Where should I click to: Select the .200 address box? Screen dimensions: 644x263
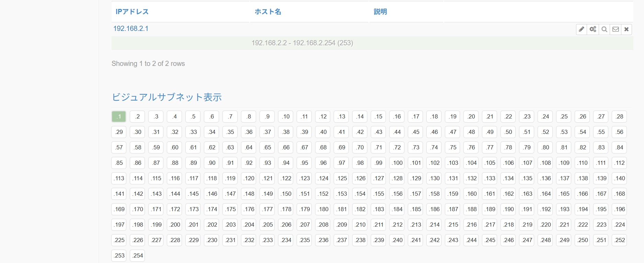point(175,225)
